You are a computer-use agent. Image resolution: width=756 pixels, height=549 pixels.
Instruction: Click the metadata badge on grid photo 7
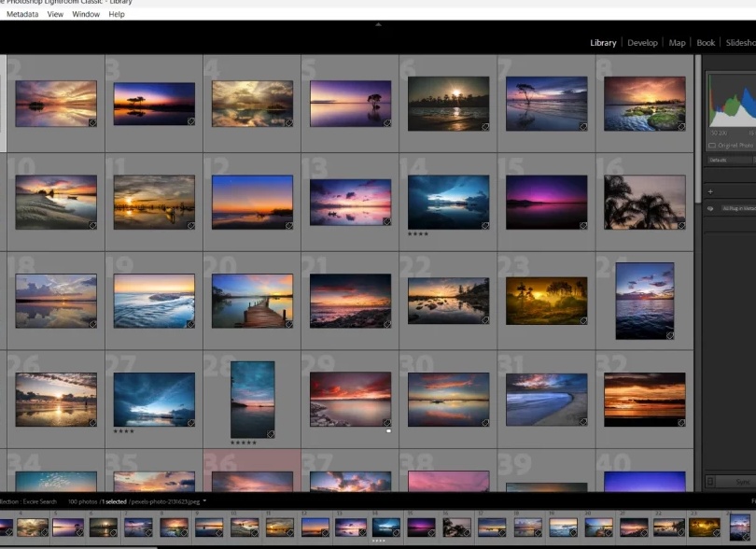pos(583,127)
